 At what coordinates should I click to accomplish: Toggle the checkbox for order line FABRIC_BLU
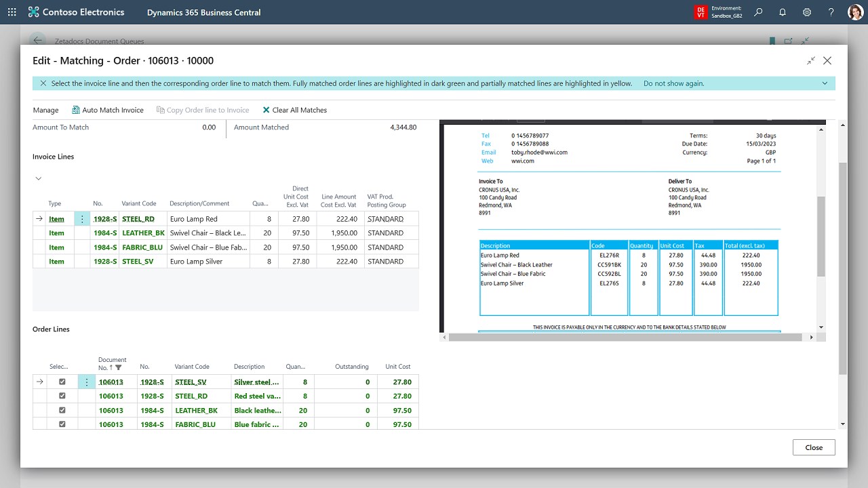pos(62,424)
